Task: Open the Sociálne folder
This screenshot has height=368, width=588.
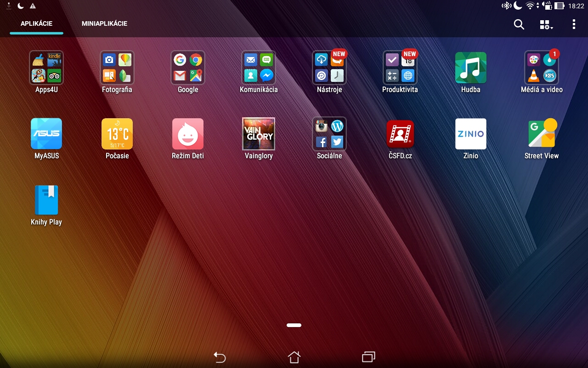Action: 329,134
